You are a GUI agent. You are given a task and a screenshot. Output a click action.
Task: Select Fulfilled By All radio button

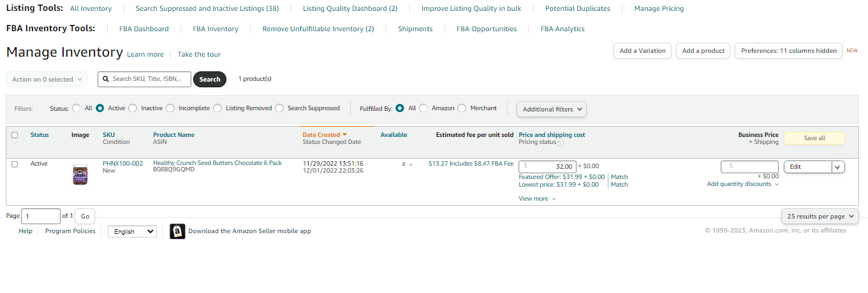[400, 108]
